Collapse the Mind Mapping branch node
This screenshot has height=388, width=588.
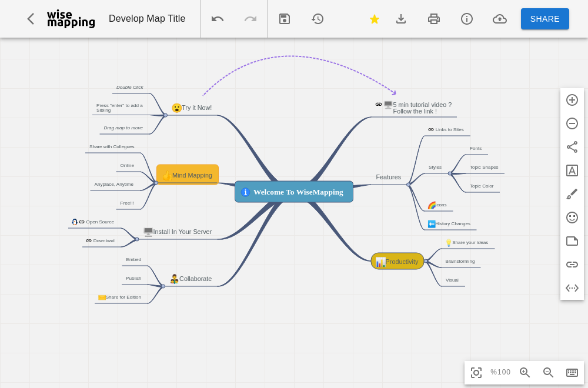pos(156,183)
